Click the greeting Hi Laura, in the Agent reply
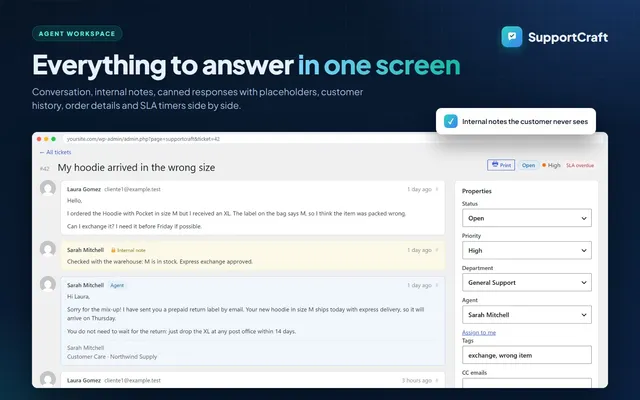Image resolution: width=640 pixels, height=400 pixels. pyautogui.click(x=78, y=297)
